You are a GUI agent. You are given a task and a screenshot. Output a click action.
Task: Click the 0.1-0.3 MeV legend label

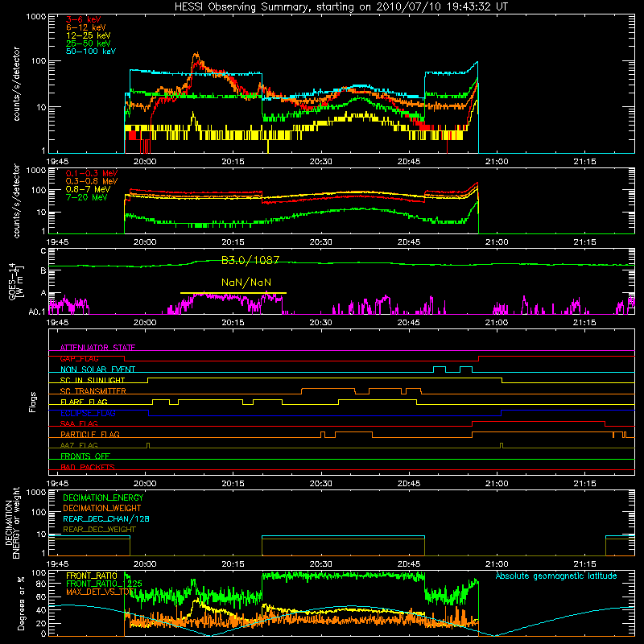pos(92,173)
